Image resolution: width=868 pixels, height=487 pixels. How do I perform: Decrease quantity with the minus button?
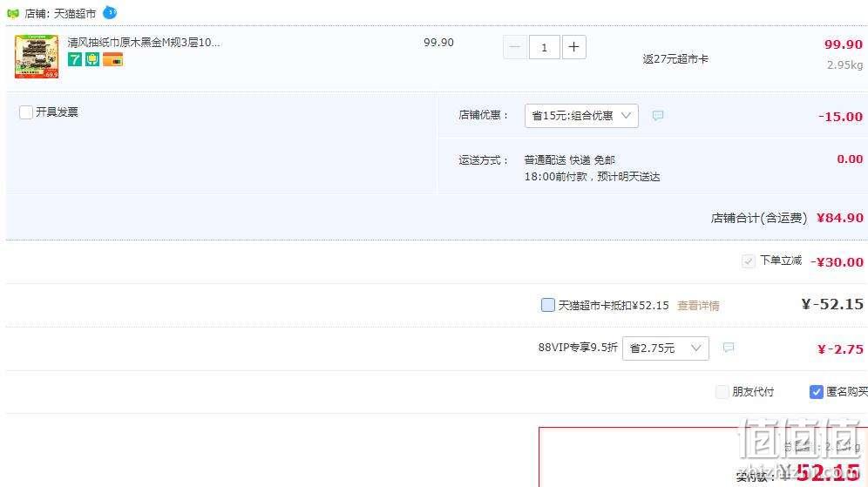(x=515, y=48)
